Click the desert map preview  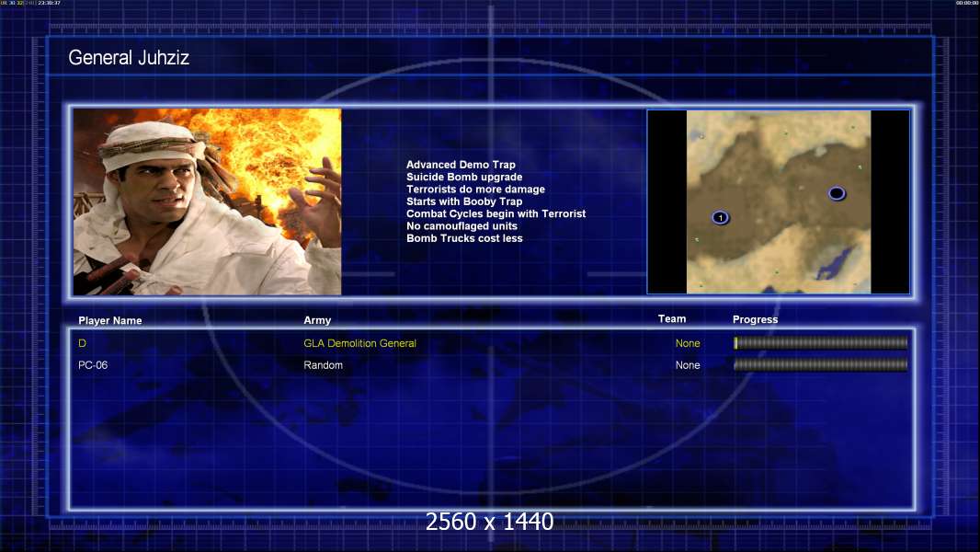coord(778,201)
